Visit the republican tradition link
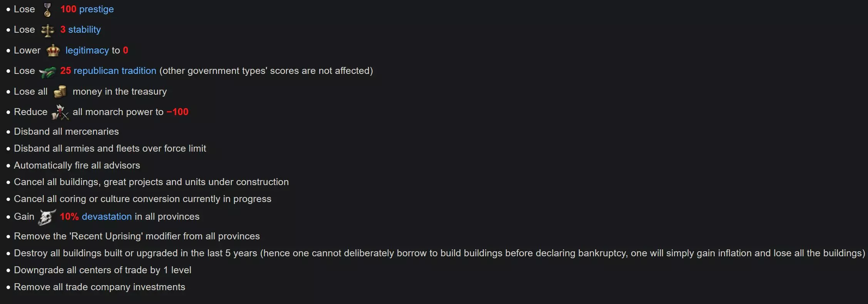This screenshot has height=304, width=868. coord(115,71)
